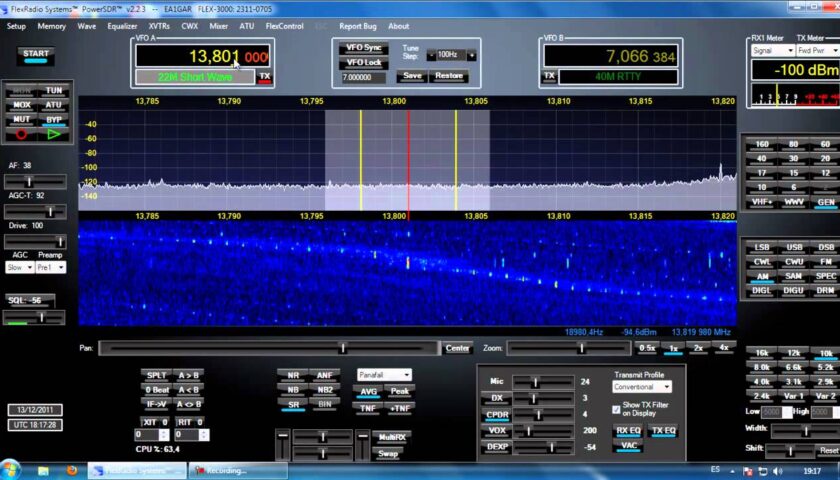The height and width of the screenshot is (480, 840).
Task: Select USB mode
Action: click(794, 248)
